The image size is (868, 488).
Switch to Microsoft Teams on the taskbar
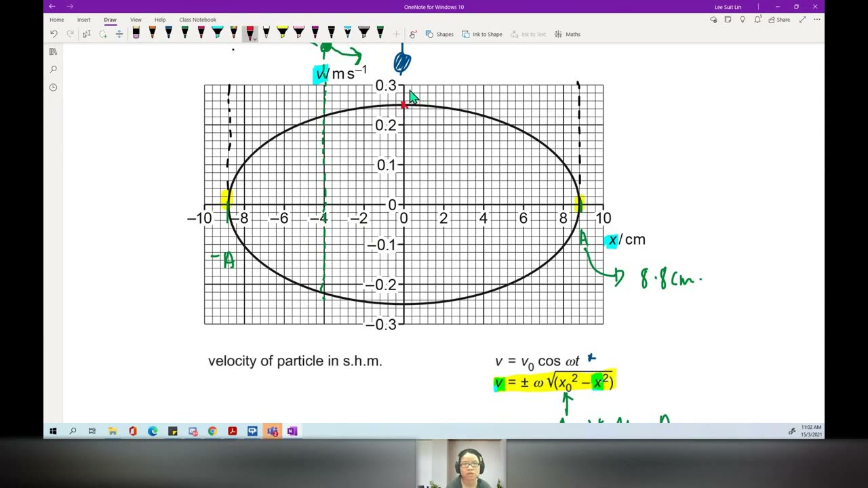[273, 431]
